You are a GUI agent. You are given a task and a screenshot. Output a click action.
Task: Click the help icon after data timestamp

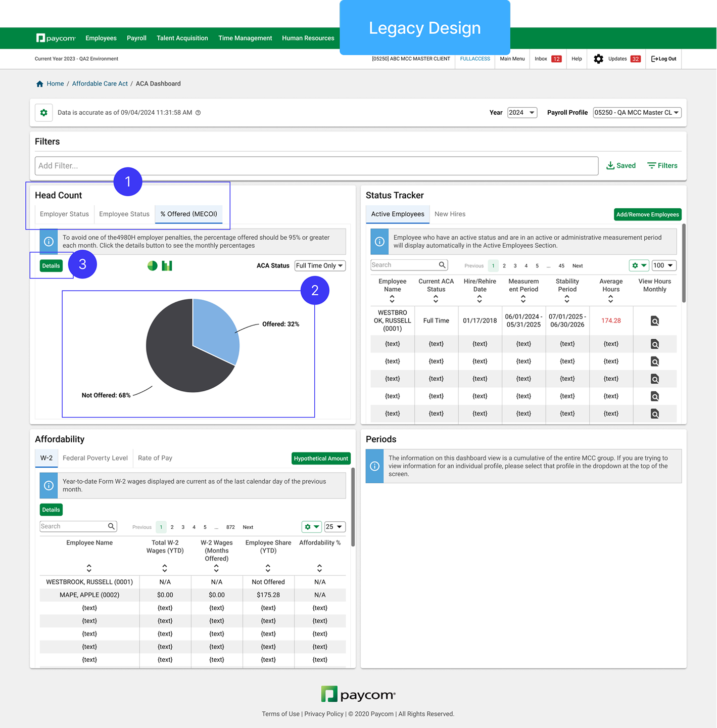tap(198, 113)
